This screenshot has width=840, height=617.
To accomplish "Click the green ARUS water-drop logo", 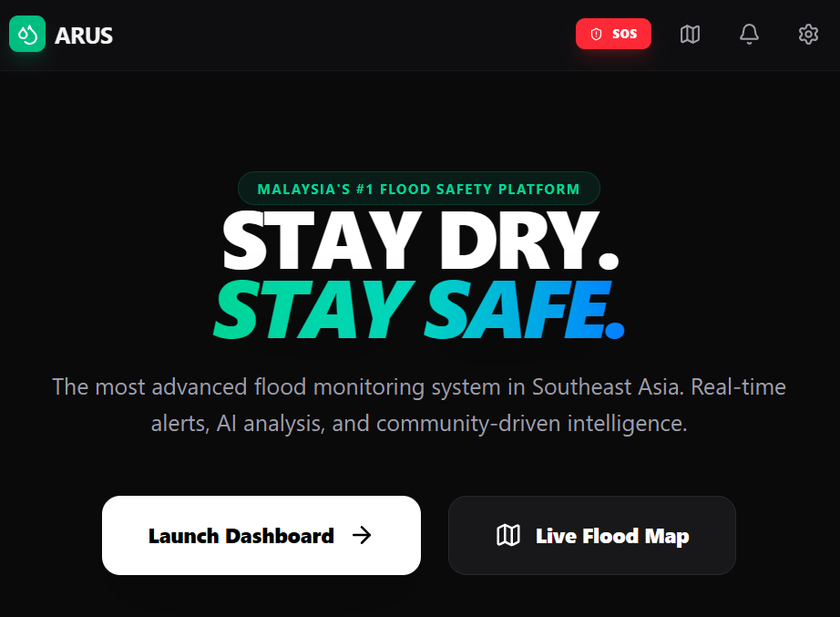I will (x=27, y=34).
